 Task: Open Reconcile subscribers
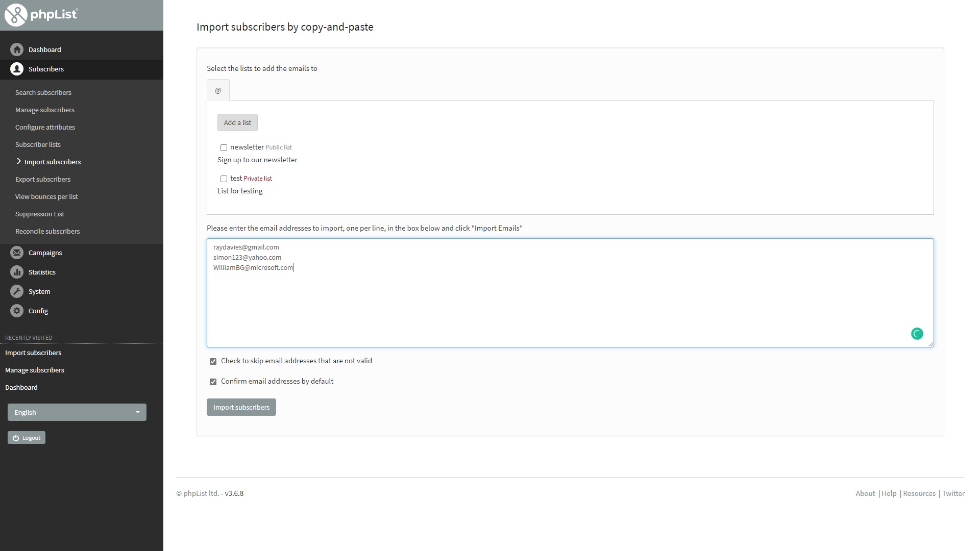click(47, 231)
